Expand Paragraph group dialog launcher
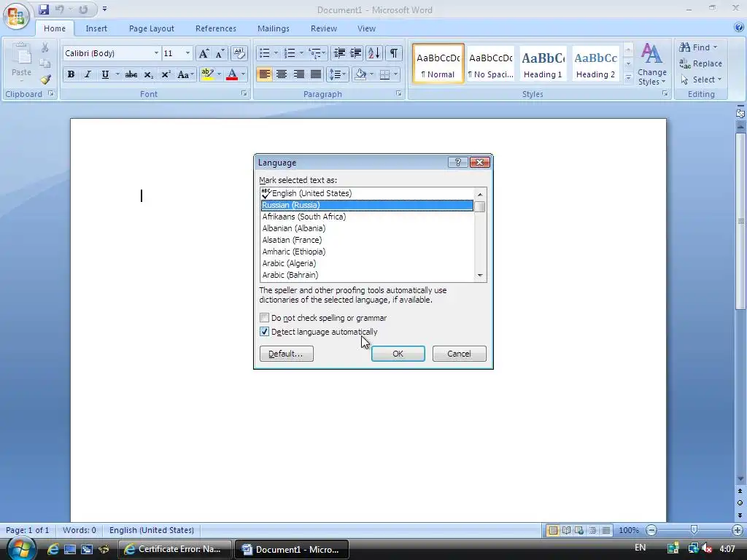747x560 pixels. click(399, 94)
